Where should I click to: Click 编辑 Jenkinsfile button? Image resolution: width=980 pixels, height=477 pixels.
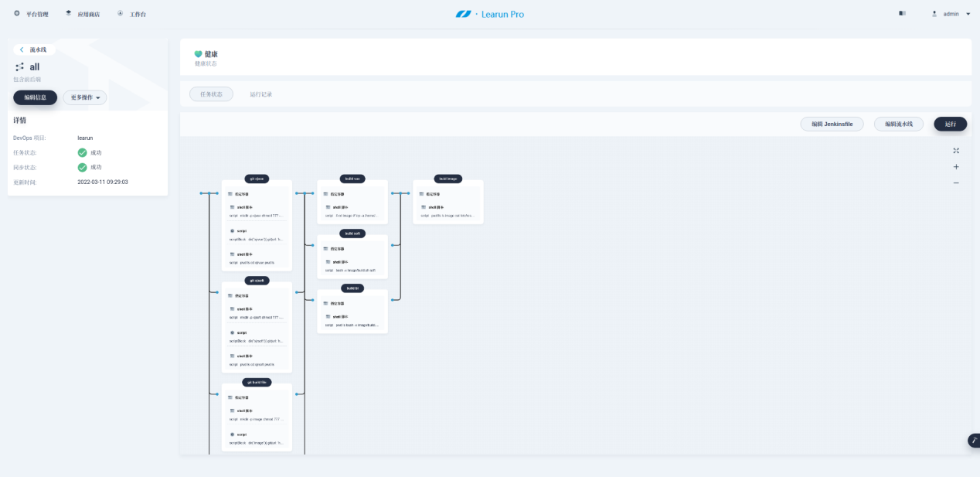pyautogui.click(x=832, y=124)
